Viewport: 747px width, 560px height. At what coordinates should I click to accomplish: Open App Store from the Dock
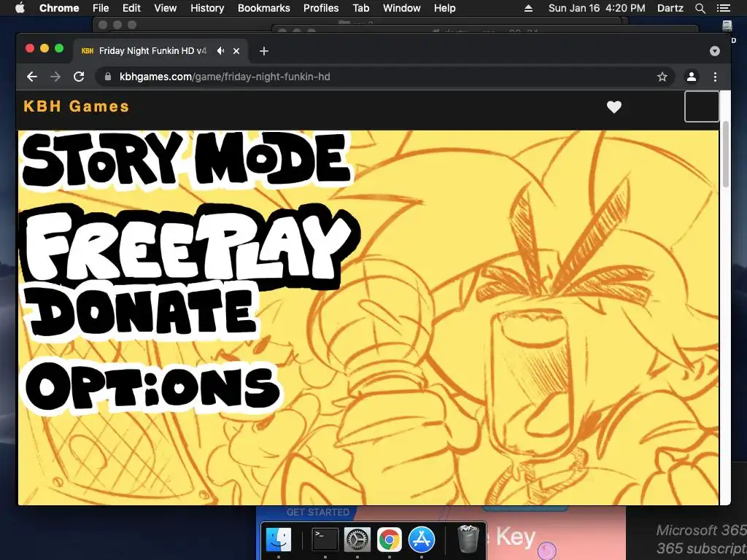(422, 540)
